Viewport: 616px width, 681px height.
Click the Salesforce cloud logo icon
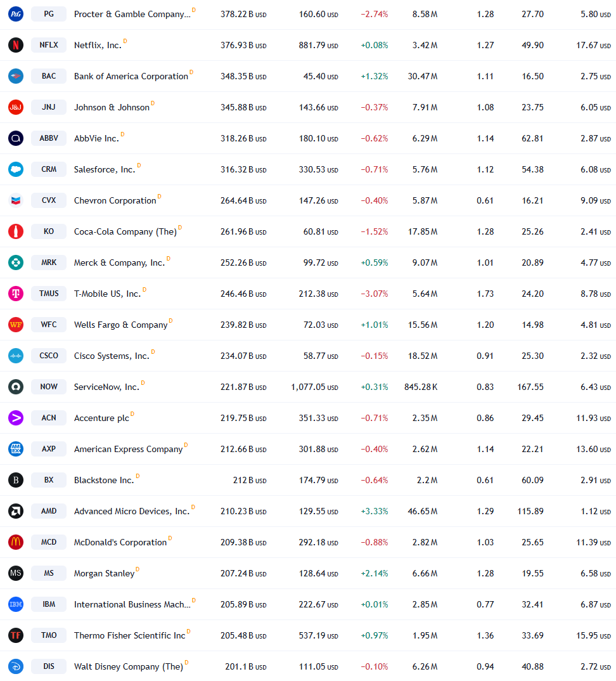[x=16, y=169]
